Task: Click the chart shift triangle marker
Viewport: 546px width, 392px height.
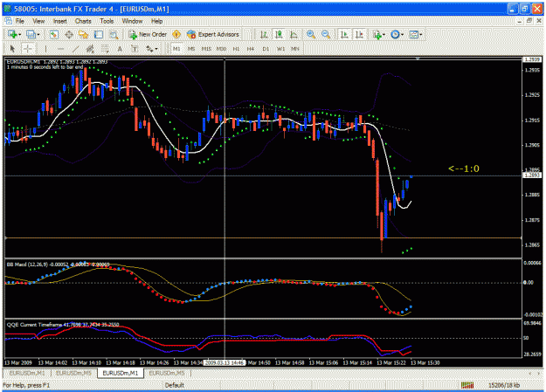Action: [418, 58]
